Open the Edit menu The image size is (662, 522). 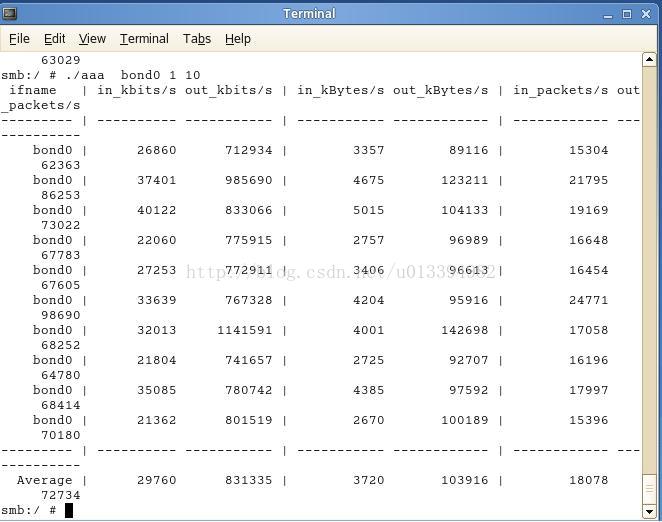[x=54, y=39]
